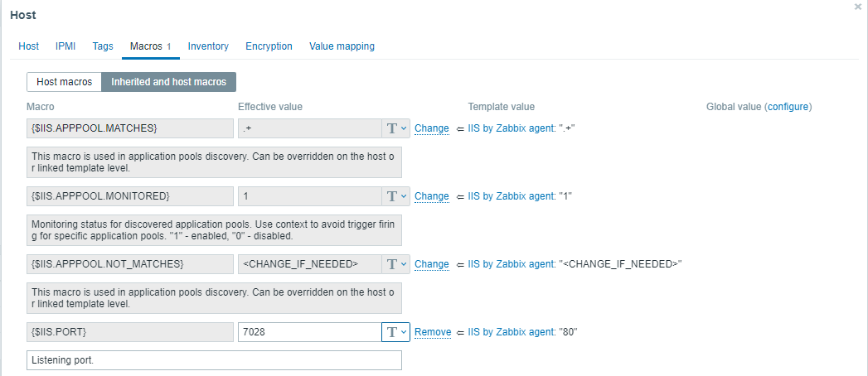Click Change for {$IIS.APPPOOL.MATCHES} macro
This screenshot has height=376, width=868.
pyautogui.click(x=431, y=128)
